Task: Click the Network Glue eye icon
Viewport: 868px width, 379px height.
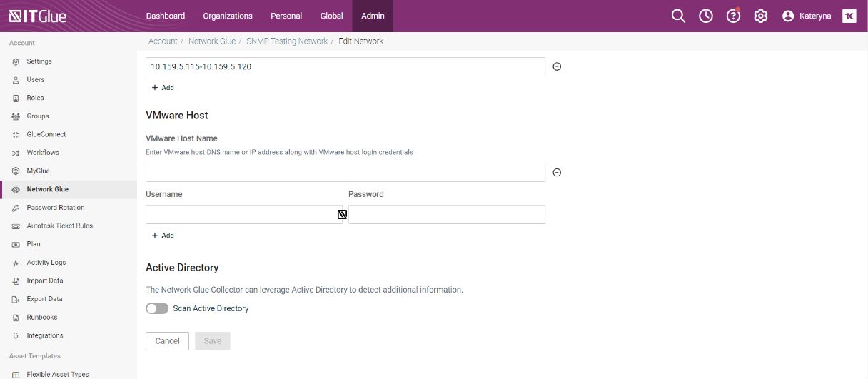Action: [16, 189]
